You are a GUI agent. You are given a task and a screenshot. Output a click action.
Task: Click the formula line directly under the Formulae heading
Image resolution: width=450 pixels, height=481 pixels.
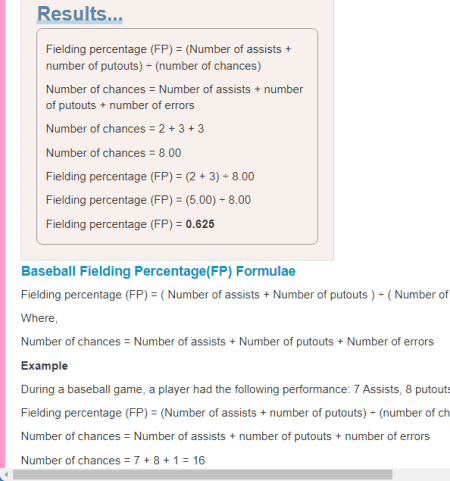coord(235,295)
